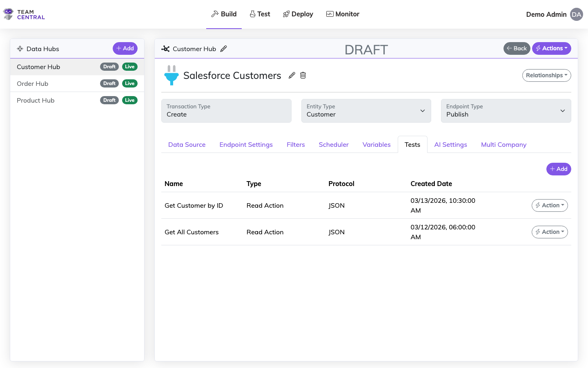
Task: Open the Endpoint Type dropdown
Action: pyautogui.click(x=562, y=111)
